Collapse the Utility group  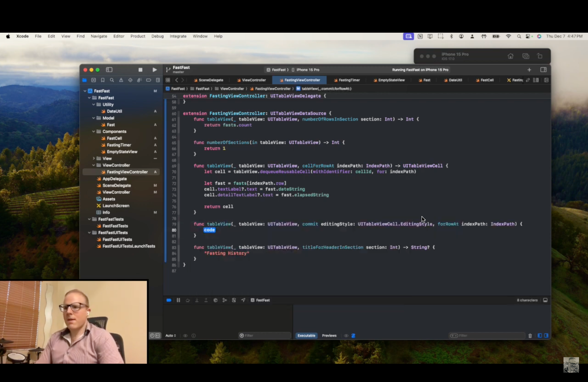tap(94, 104)
